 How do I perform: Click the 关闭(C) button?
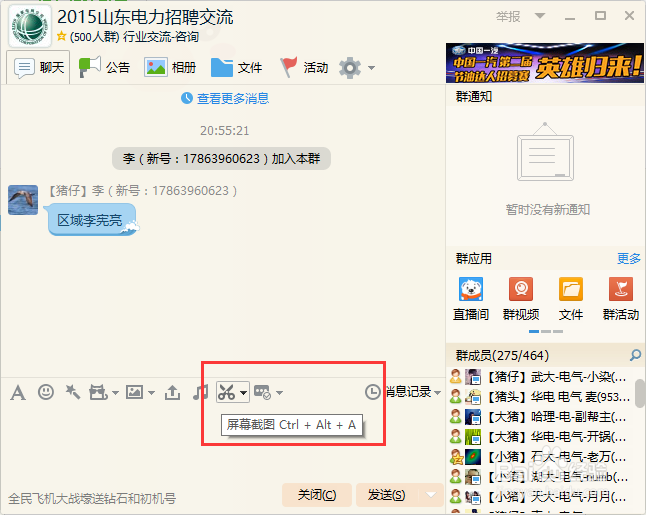point(317,495)
